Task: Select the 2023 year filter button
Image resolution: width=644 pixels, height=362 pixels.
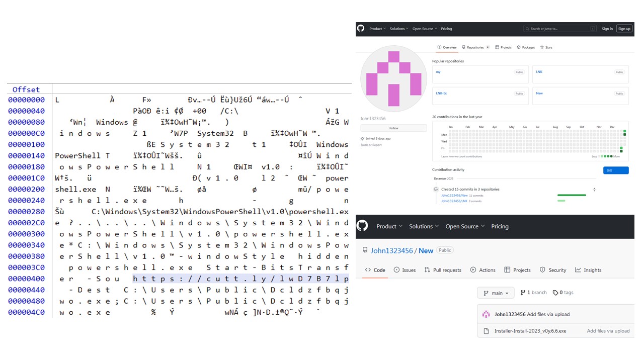Action: tap(616, 170)
